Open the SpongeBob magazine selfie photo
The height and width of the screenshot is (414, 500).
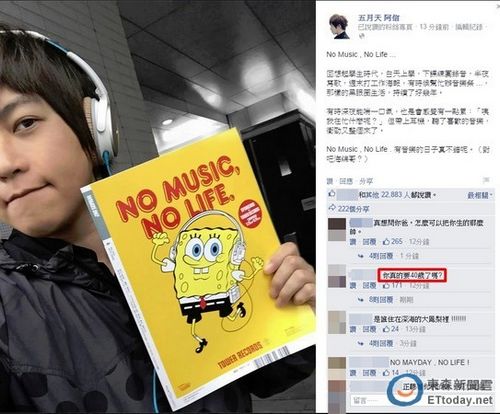(158, 207)
